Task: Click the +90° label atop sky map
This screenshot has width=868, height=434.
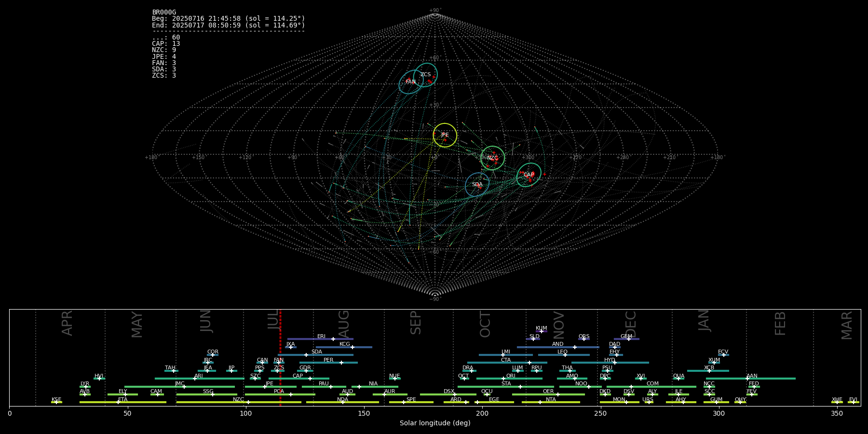Action: pos(435,11)
